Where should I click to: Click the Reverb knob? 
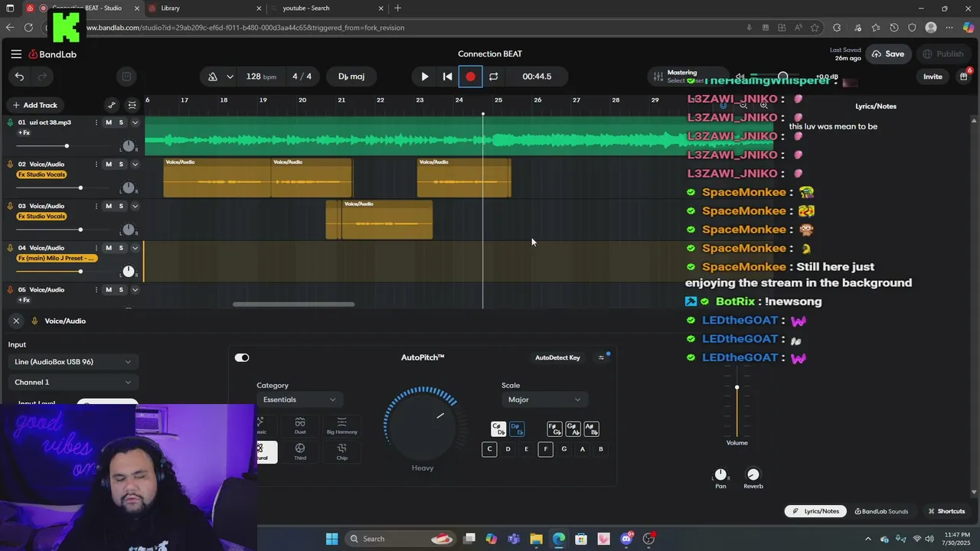click(753, 475)
